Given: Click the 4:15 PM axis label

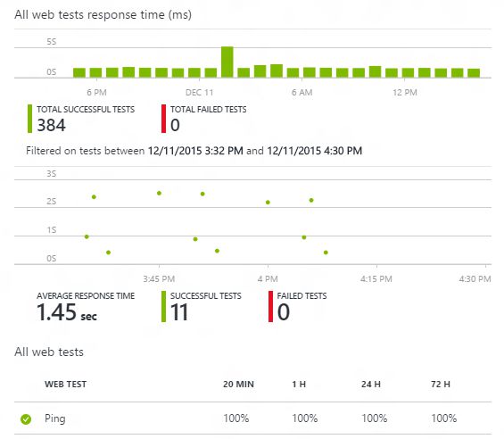Looking at the screenshot, I should pyautogui.click(x=376, y=279).
